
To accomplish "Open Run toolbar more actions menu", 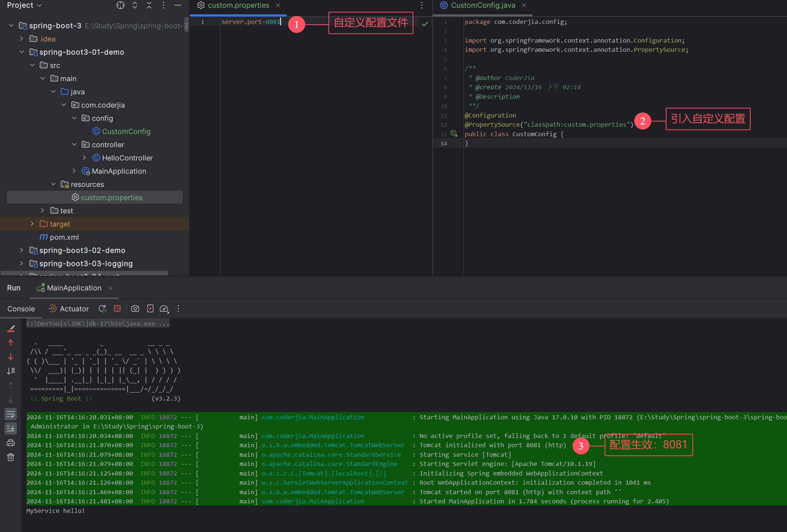I will click(178, 309).
